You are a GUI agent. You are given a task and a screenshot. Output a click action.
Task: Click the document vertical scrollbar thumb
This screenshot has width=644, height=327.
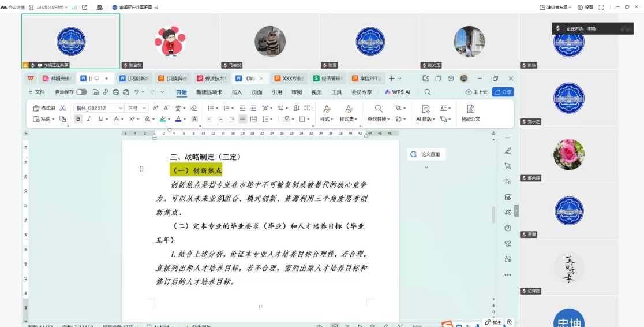tap(493, 214)
